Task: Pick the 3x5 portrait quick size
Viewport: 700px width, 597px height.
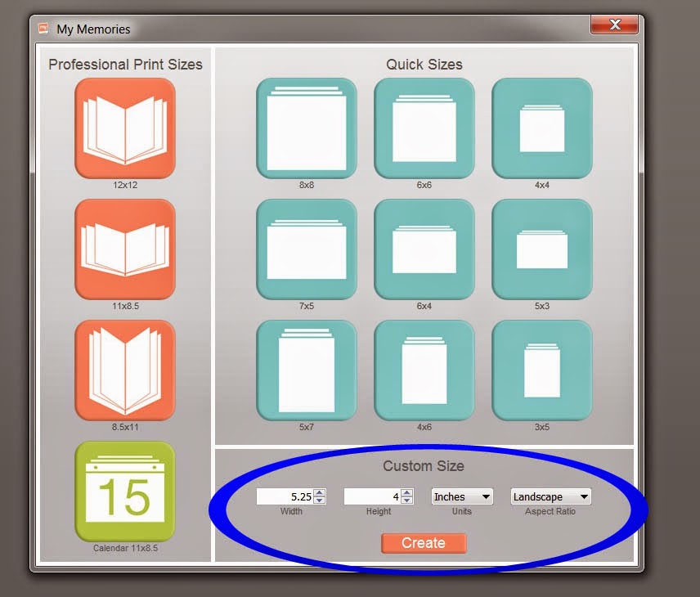Action: 542,370
